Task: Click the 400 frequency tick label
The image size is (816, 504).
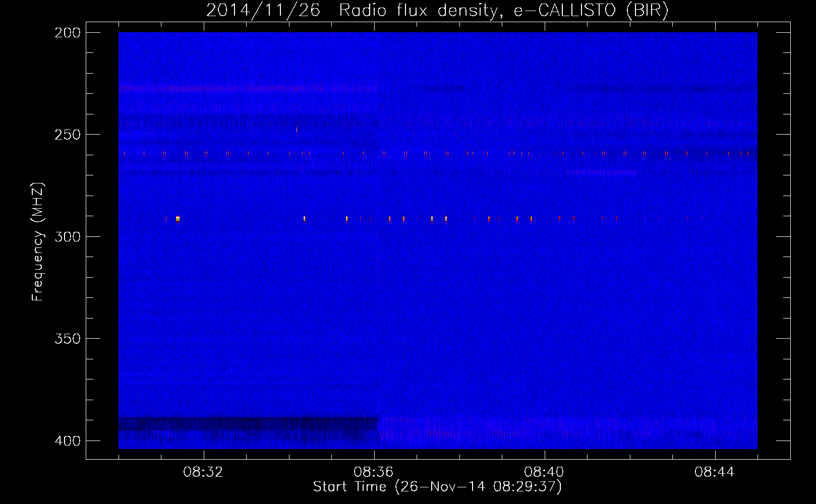Action: point(68,441)
